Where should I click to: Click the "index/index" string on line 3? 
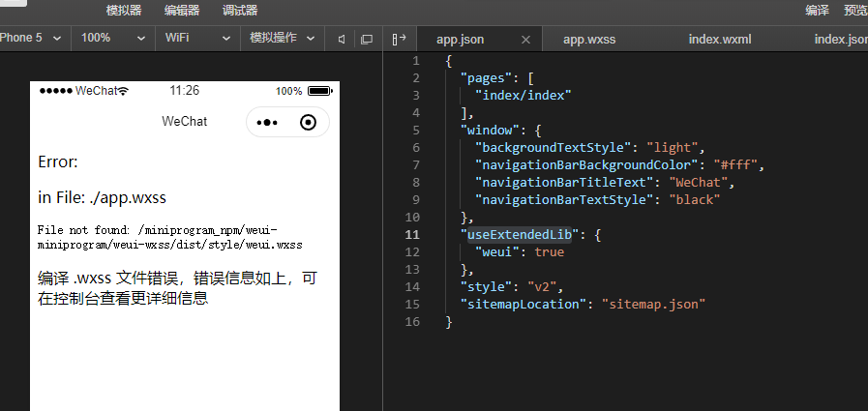coord(524,95)
